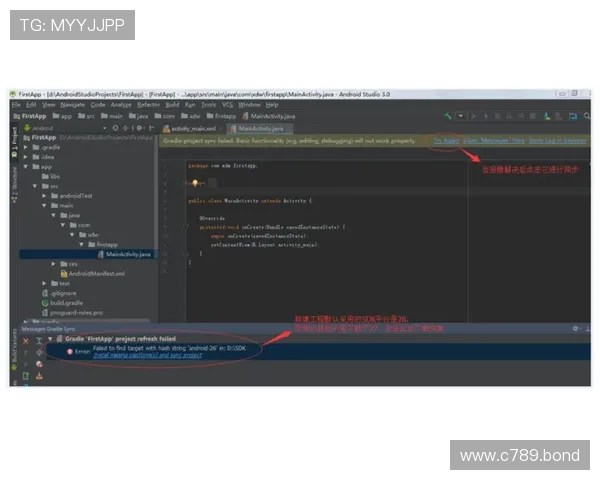Toggle the Build Variants side tool window tab
600x480 pixels.
pyautogui.click(x=15, y=349)
